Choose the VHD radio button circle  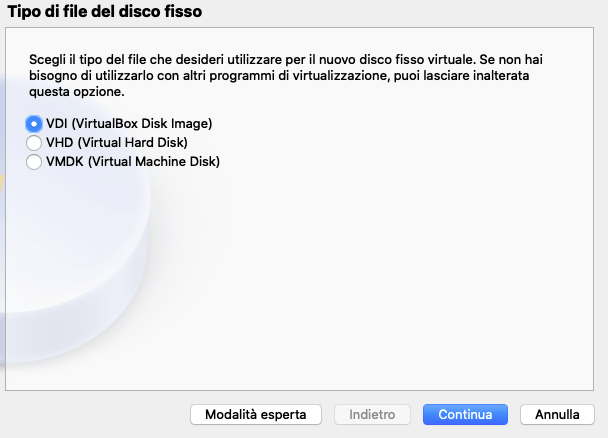(34, 143)
